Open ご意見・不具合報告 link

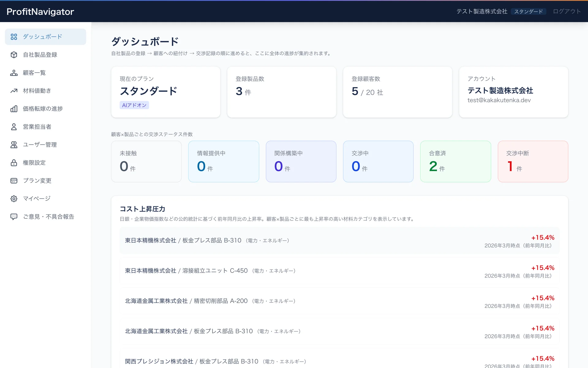(45, 217)
